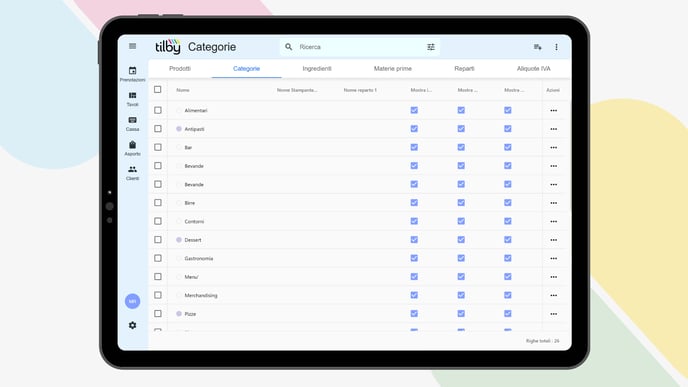
Task: Select the Merchandising row checkbox
Action: click(158, 295)
